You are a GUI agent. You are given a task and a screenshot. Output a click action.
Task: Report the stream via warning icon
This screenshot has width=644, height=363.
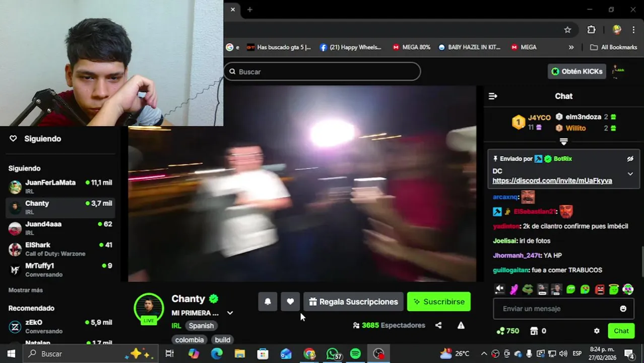pos(461,325)
